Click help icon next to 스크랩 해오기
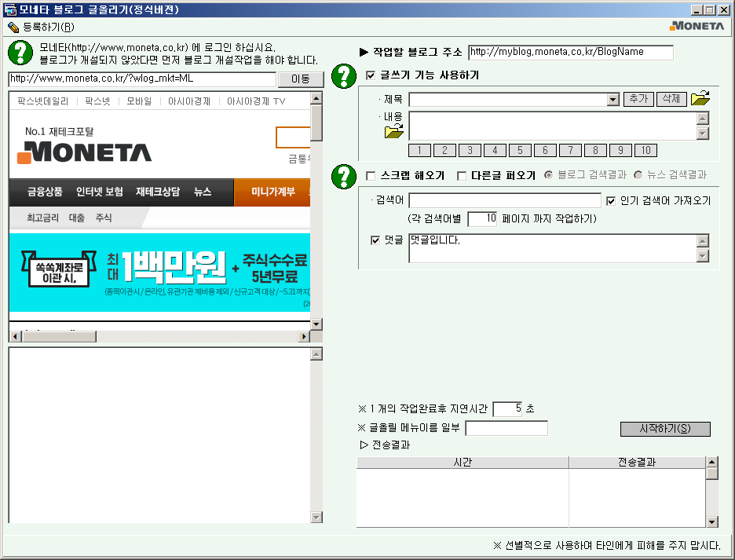 click(x=344, y=176)
